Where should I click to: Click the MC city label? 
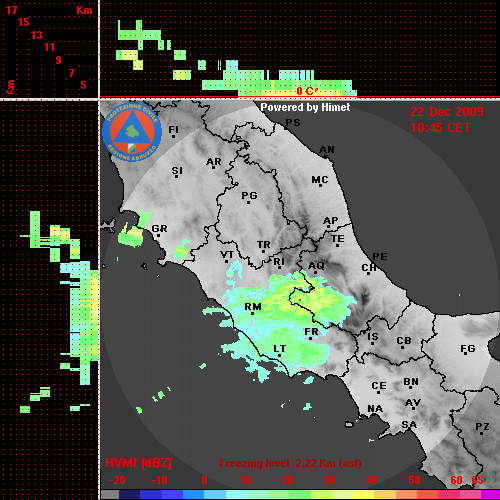(x=320, y=180)
